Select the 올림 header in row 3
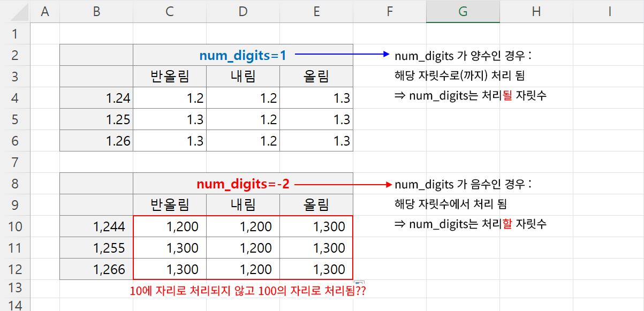The width and height of the screenshot is (644, 311). point(316,77)
